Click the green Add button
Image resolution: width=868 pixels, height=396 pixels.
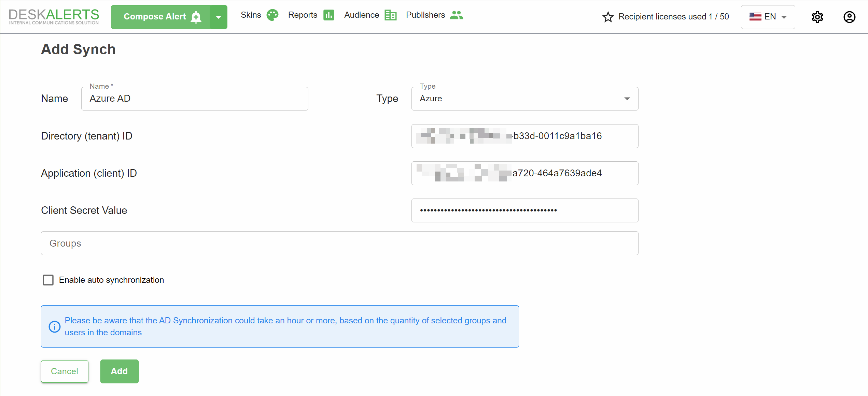coord(119,371)
